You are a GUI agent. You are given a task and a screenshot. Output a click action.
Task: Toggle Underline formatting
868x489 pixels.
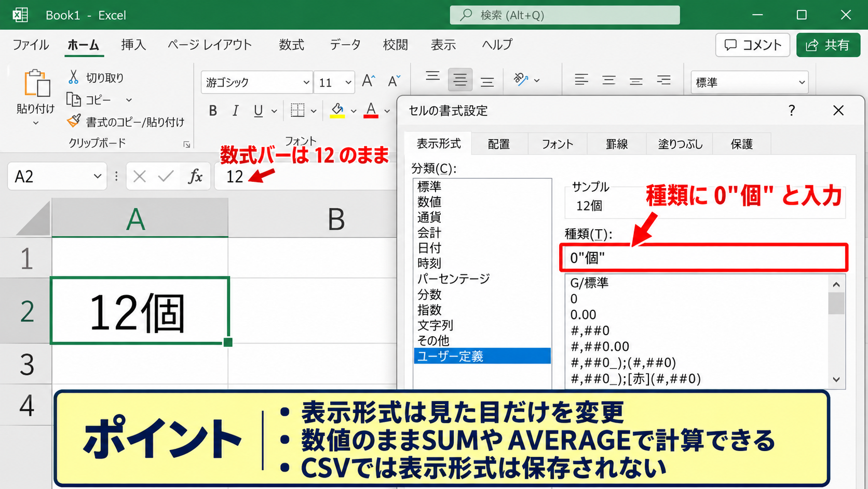258,111
